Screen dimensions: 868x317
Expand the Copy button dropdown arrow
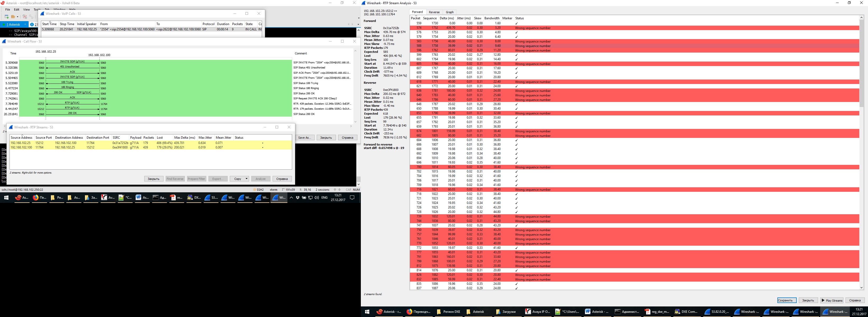pos(247,179)
